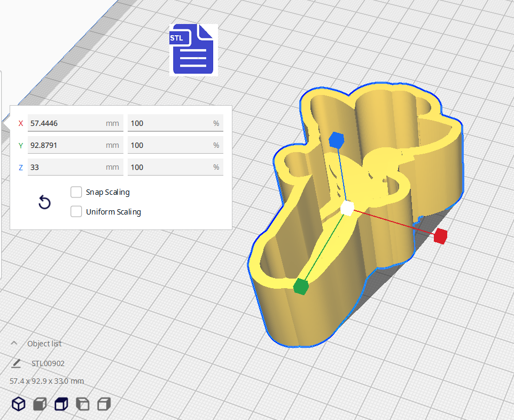This screenshot has height=420, width=514.
Task: Click the green Y-axis scale handle
Action: coord(301,287)
